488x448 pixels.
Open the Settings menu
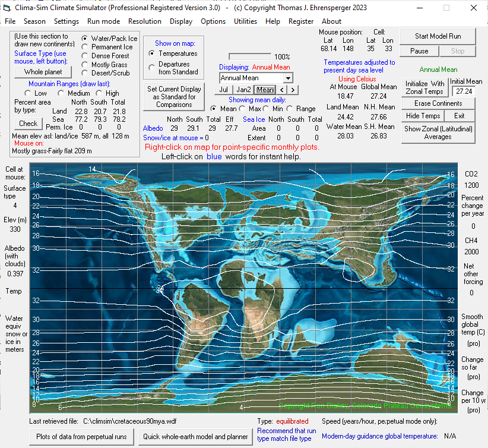click(x=66, y=21)
